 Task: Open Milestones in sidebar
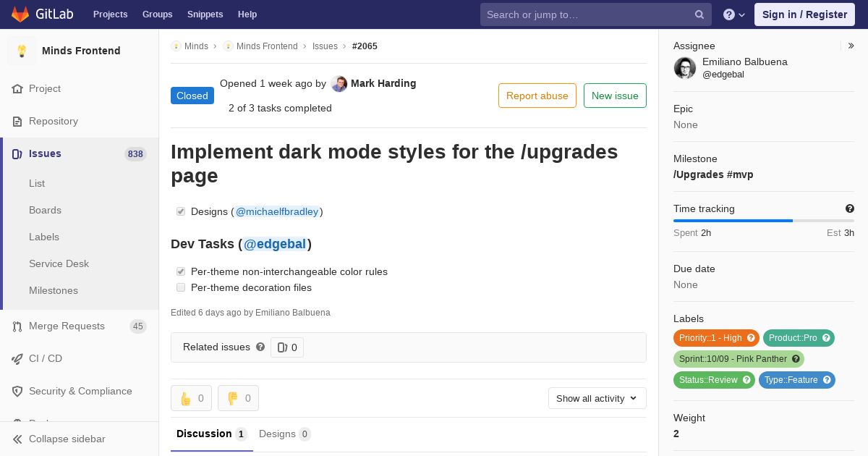[54, 290]
